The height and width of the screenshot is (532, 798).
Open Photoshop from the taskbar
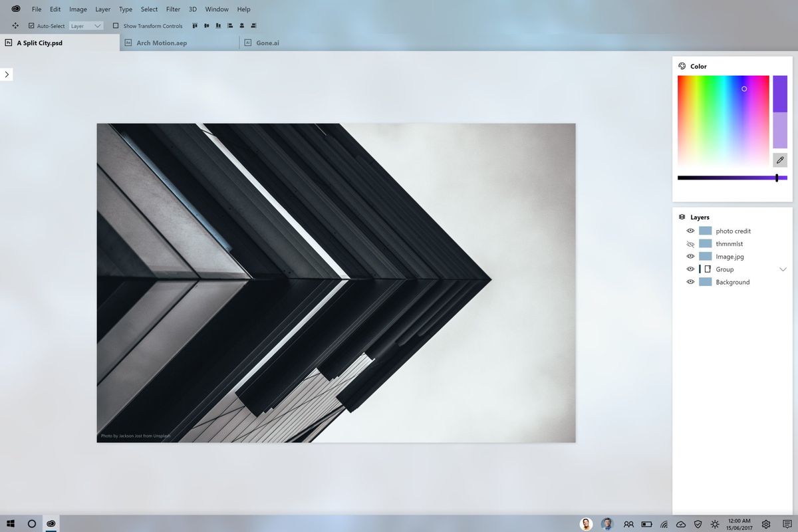click(51, 523)
